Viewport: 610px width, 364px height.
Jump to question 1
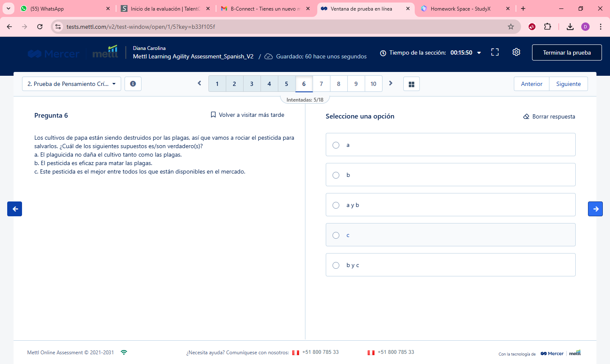[217, 84]
